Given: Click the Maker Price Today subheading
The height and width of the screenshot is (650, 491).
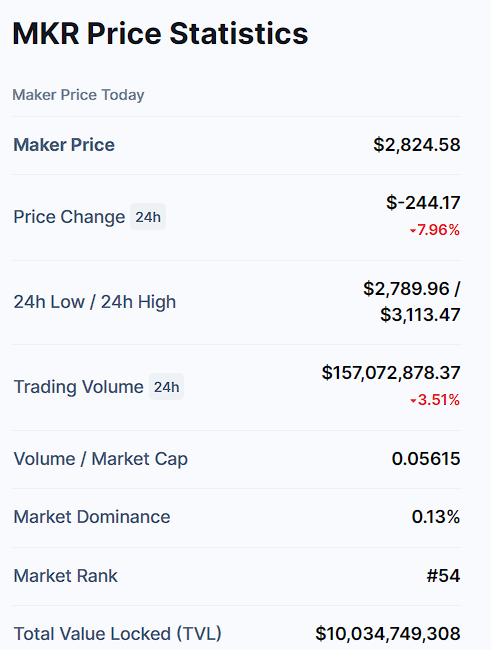Looking at the screenshot, I should click(78, 95).
